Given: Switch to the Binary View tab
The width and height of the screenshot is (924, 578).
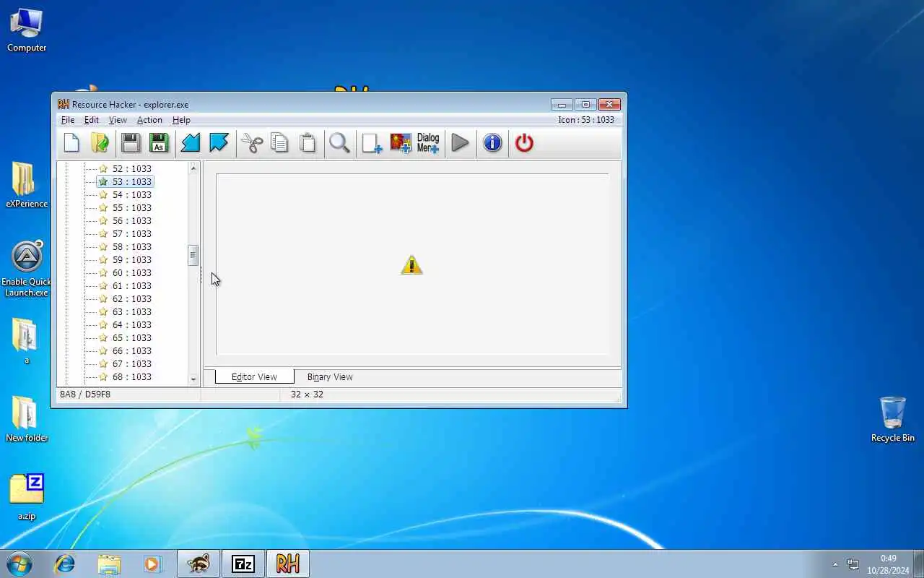Looking at the screenshot, I should pyautogui.click(x=330, y=376).
